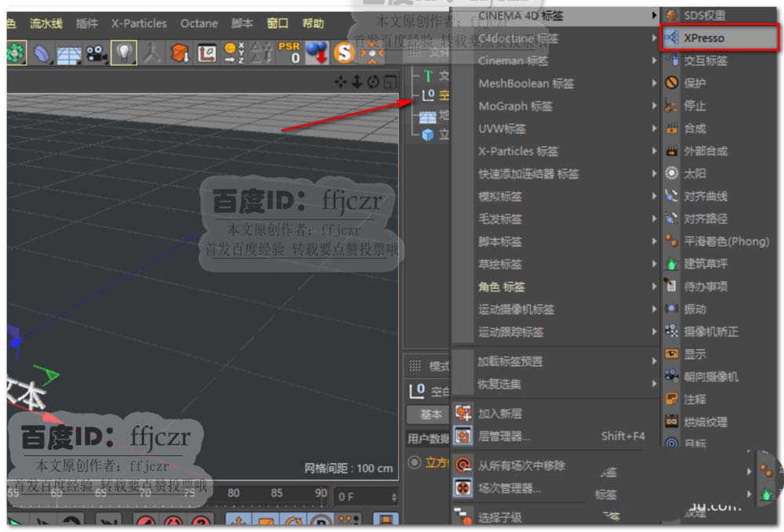This screenshot has width=784, height=532.
Task: Select the 注释 tag entry
Action: click(x=719, y=399)
